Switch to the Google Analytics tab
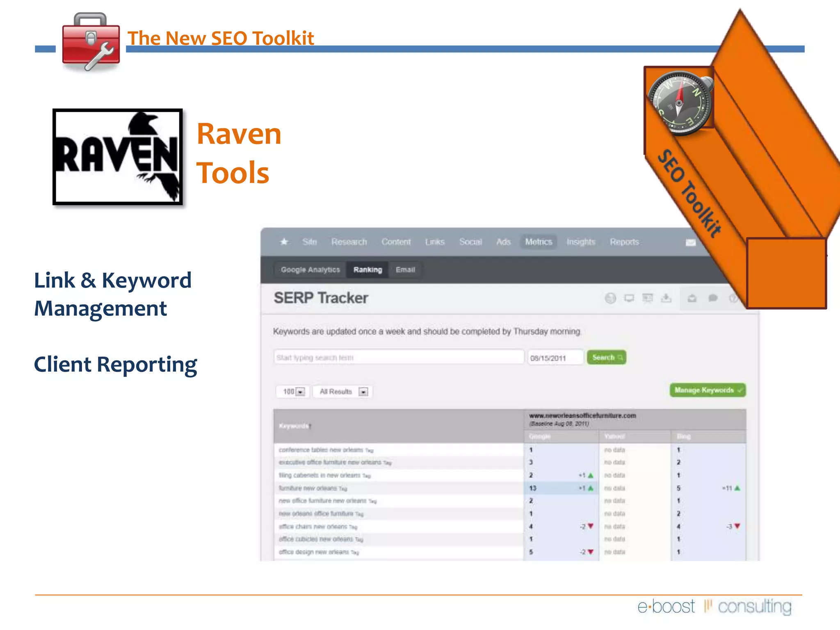This screenshot has width=840, height=630. coord(310,270)
